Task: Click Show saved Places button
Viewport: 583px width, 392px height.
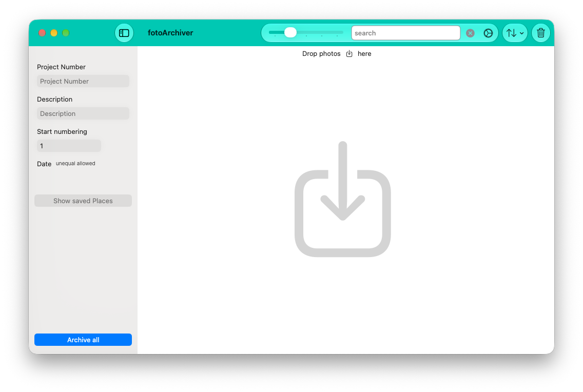Action: click(83, 201)
